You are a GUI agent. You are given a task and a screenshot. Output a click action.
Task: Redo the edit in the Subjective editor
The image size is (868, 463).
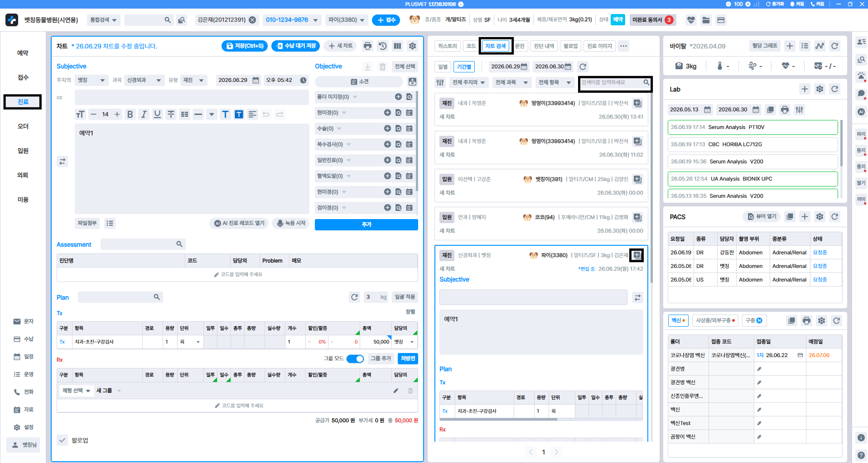tap(280, 114)
